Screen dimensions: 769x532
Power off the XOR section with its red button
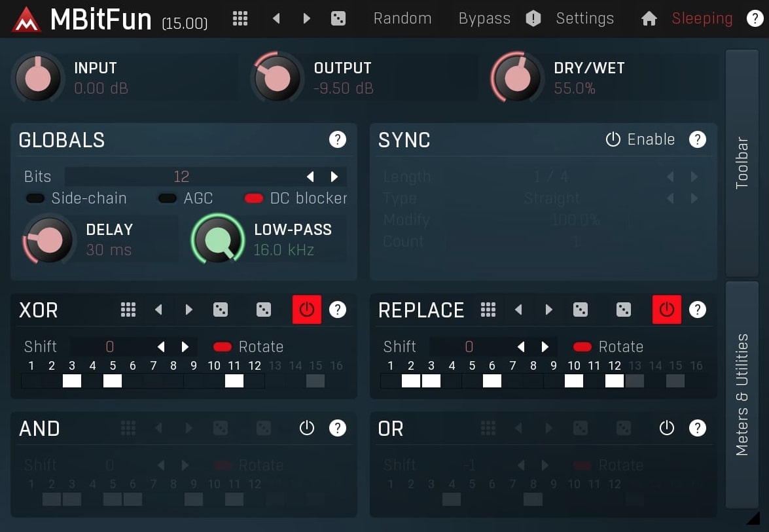click(x=307, y=310)
